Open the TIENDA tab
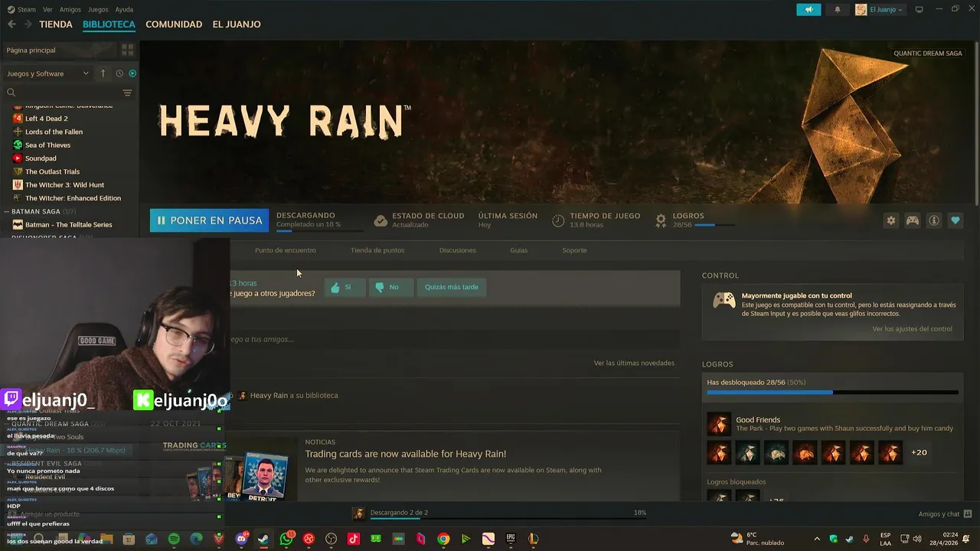 point(56,24)
